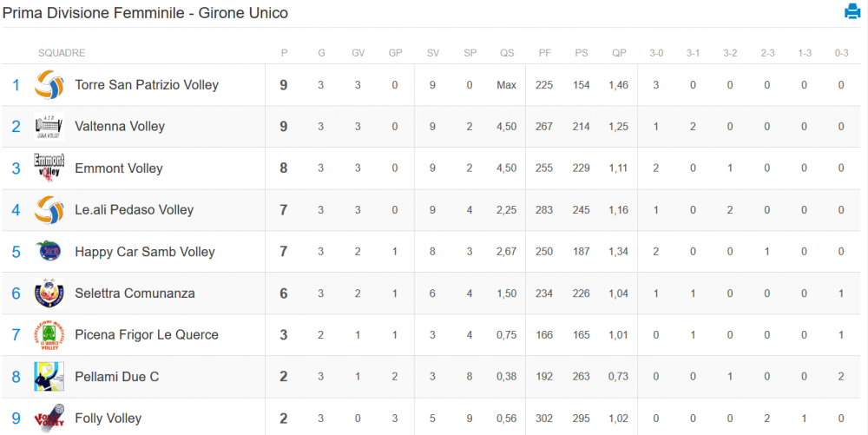Select the P points column header

pyautogui.click(x=284, y=53)
